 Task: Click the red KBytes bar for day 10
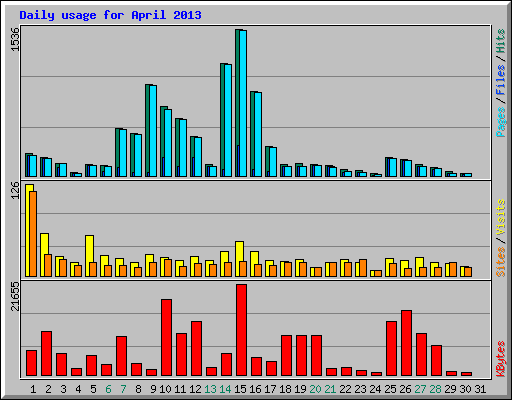point(167,338)
